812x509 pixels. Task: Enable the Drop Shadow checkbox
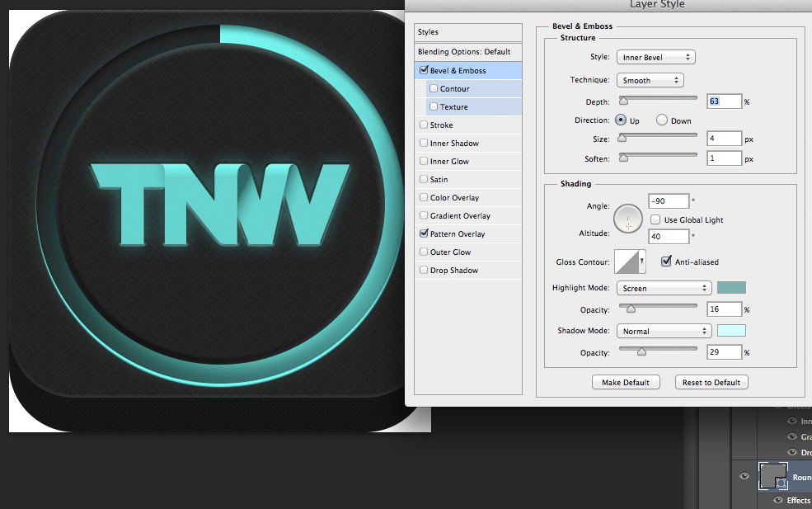pos(424,270)
